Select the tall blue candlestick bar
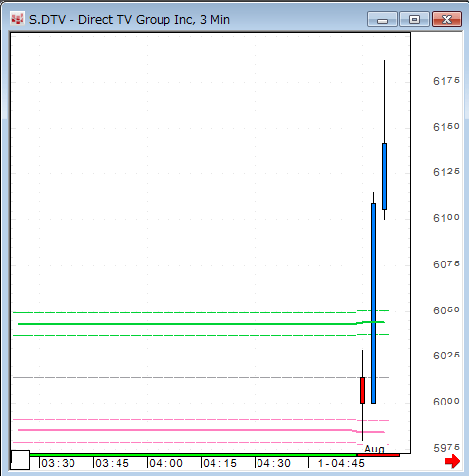Viewport: 469px width, 476px height. click(373, 303)
